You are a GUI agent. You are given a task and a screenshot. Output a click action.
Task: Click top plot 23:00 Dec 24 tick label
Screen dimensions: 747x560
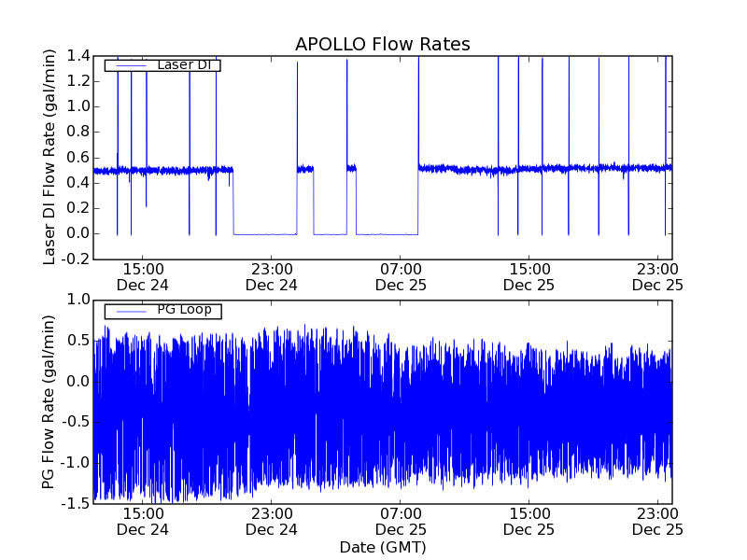point(272,277)
